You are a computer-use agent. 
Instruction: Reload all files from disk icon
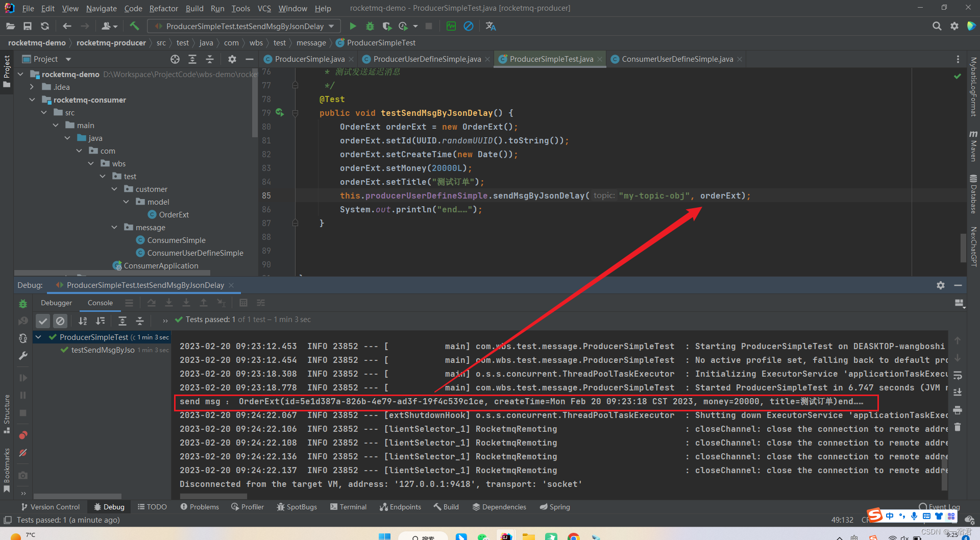click(x=45, y=26)
